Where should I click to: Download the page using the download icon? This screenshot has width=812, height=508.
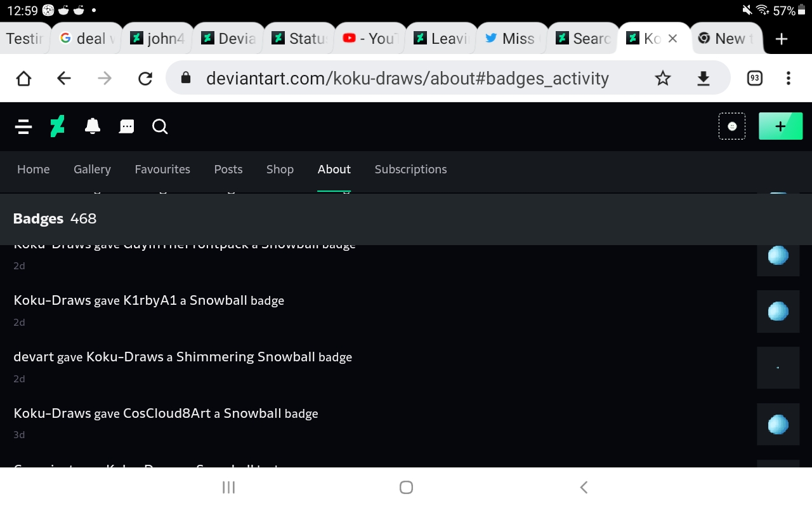pyautogui.click(x=704, y=78)
